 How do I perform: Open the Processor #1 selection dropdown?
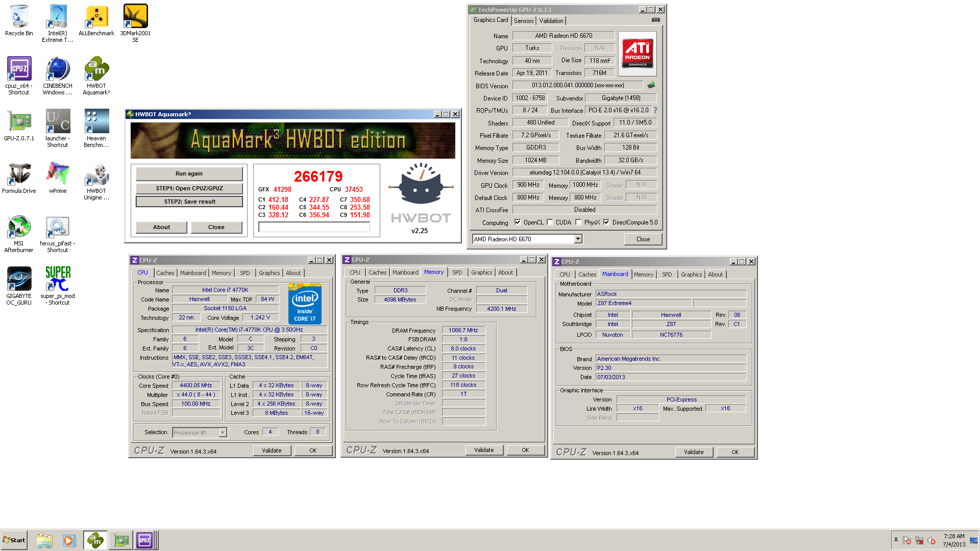coord(223,433)
